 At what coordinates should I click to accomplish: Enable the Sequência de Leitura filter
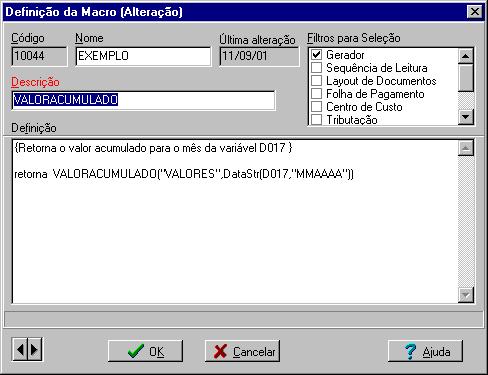click(x=316, y=68)
